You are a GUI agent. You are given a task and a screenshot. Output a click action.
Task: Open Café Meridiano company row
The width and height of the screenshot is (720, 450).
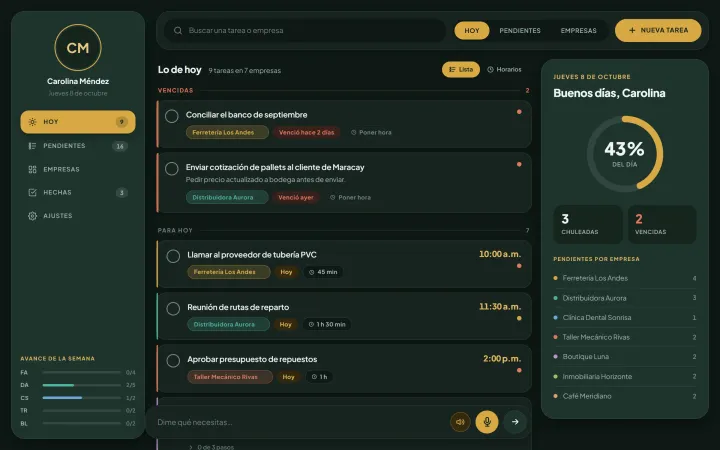click(624, 396)
